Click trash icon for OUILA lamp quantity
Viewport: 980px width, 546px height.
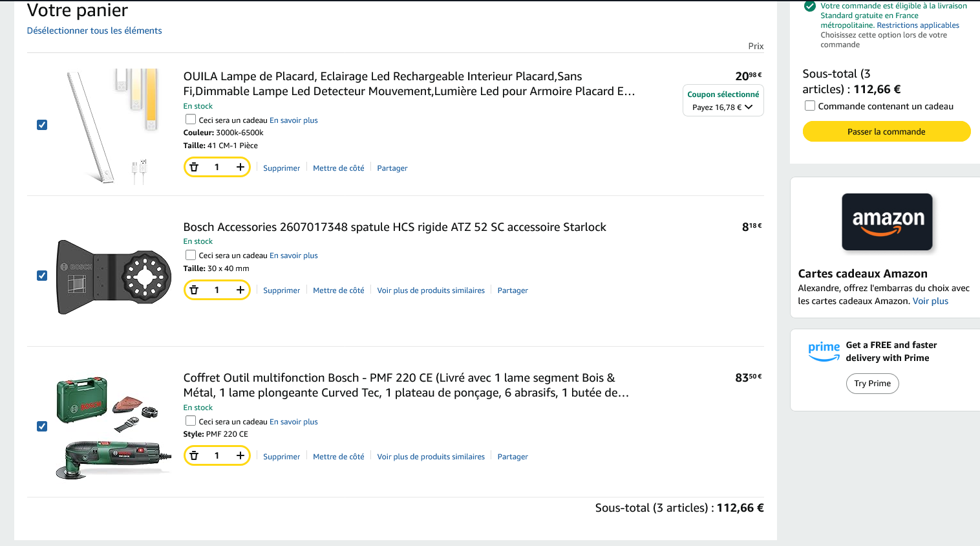pyautogui.click(x=194, y=167)
